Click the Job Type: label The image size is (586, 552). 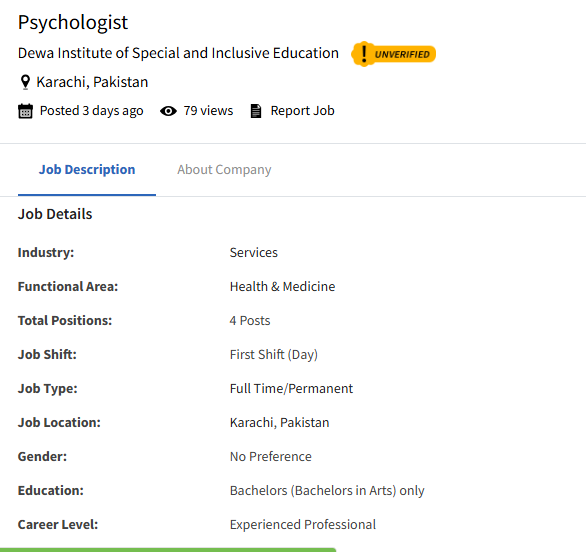coord(47,389)
